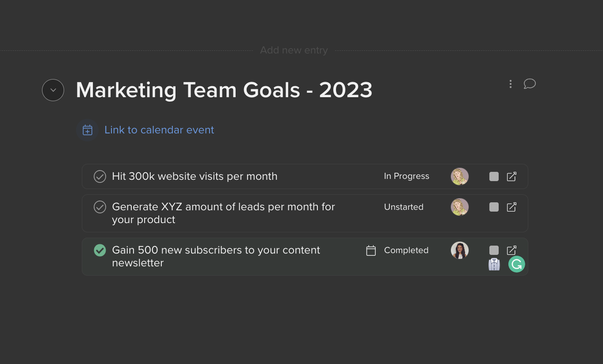Open newsletter subscribers goal via external link icon

(511, 250)
